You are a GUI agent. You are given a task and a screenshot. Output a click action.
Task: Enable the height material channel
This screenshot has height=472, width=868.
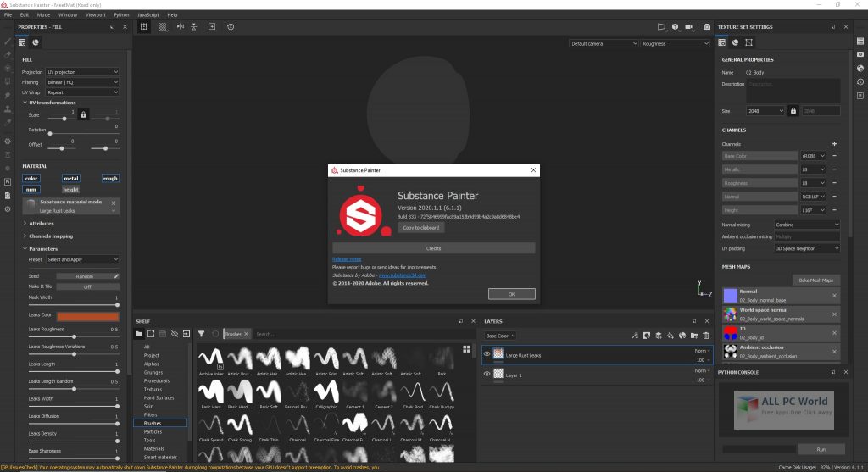(x=71, y=189)
